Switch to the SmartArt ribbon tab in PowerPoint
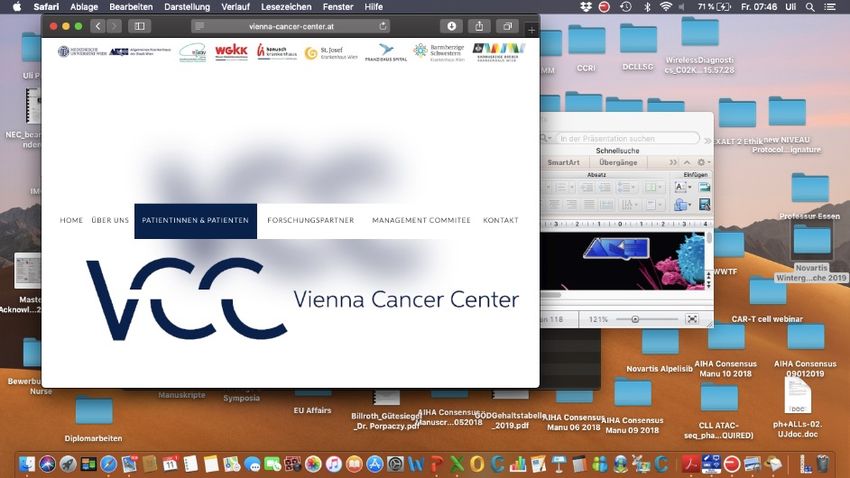The height and width of the screenshot is (478, 850). pyautogui.click(x=563, y=163)
